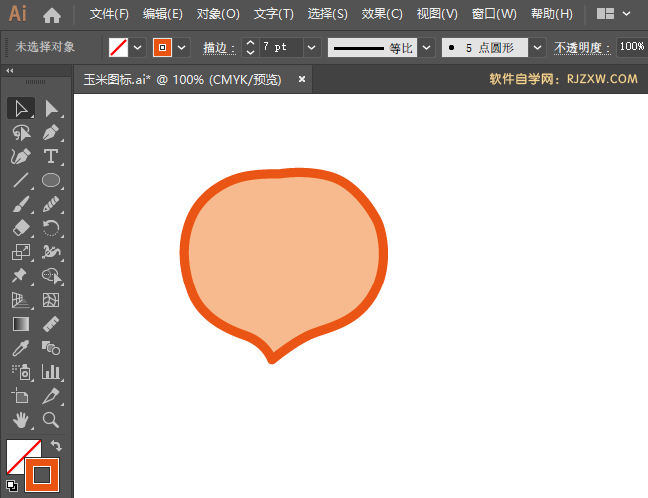Select the Symbol Sprayer tool
The height and width of the screenshot is (498, 648).
[21, 372]
